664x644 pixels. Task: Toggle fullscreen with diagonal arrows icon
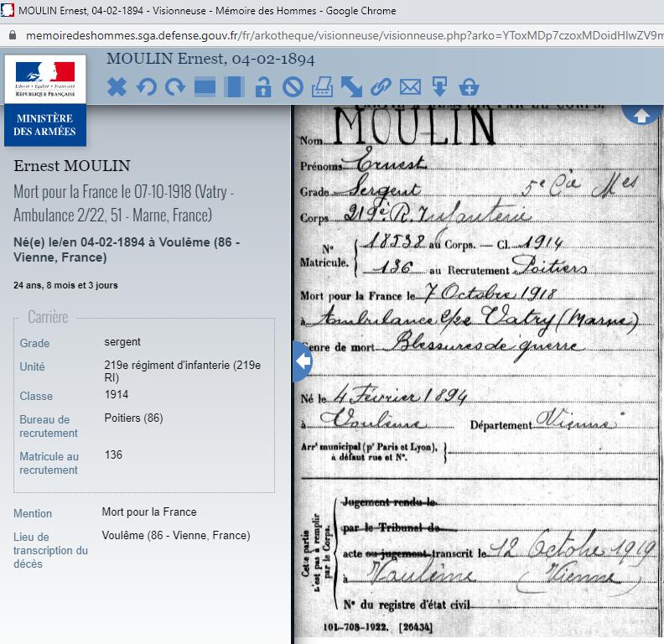pos(351,87)
